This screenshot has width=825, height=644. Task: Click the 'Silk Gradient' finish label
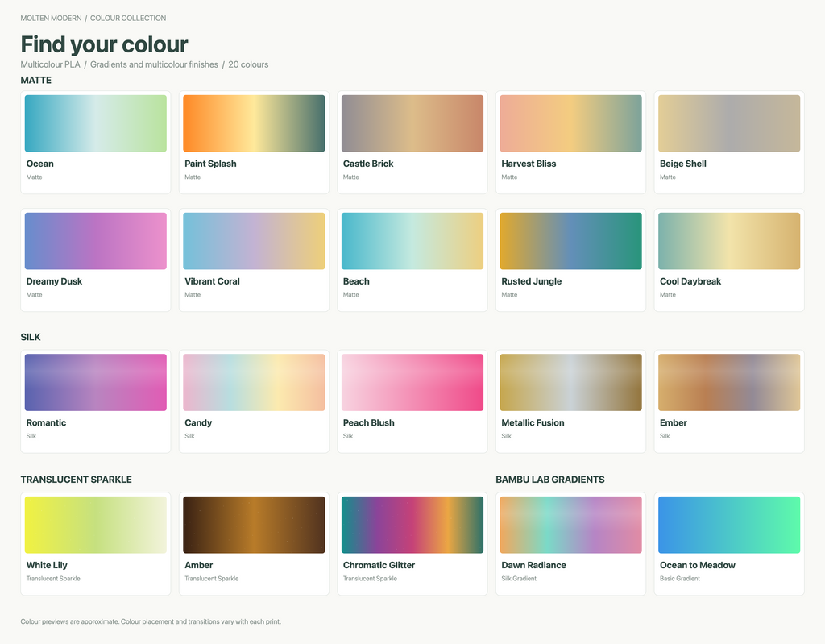[519, 579]
